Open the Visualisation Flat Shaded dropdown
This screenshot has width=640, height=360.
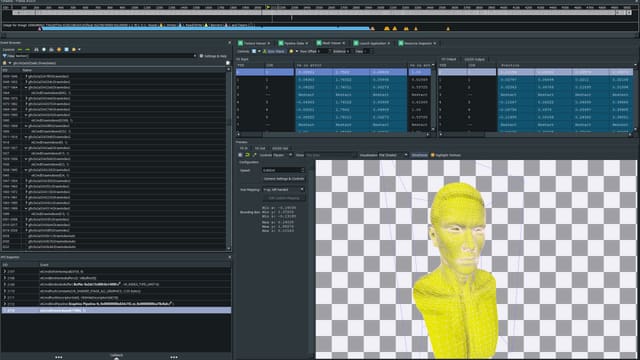click(x=393, y=155)
